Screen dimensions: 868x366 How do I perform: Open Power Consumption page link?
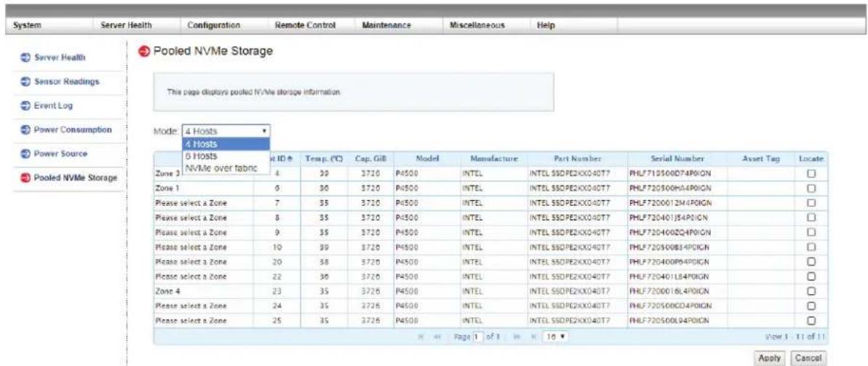tap(73, 130)
